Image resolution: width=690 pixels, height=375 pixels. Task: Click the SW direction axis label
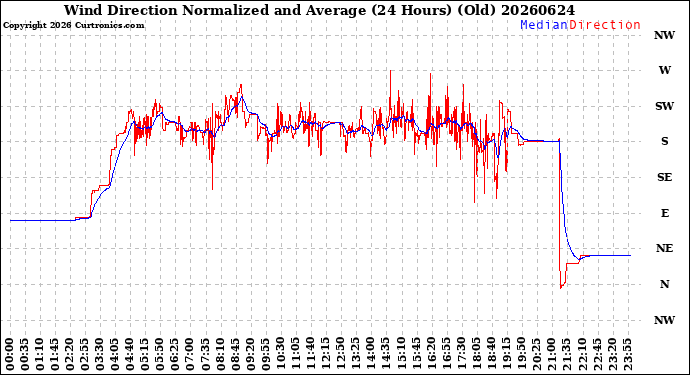(x=664, y=106)
